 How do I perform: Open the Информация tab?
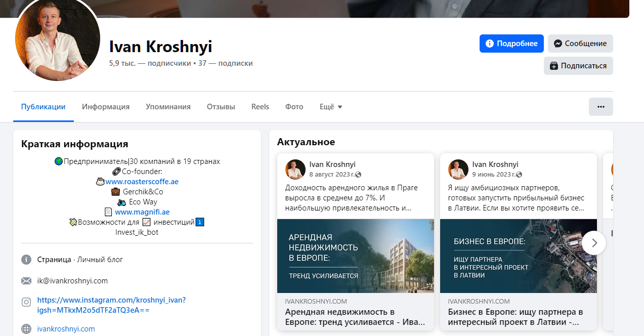pyautogui.click(x=106, y=107)
